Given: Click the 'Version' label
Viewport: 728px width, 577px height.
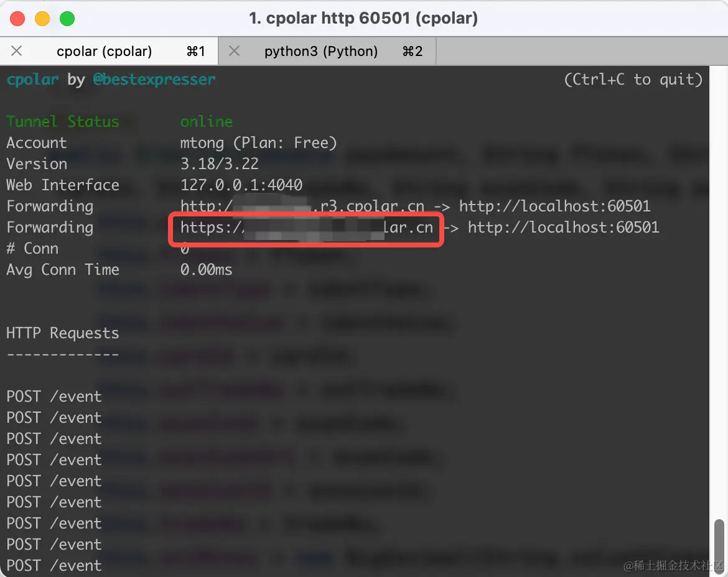Looking at the screenshot, I should 37,164.
